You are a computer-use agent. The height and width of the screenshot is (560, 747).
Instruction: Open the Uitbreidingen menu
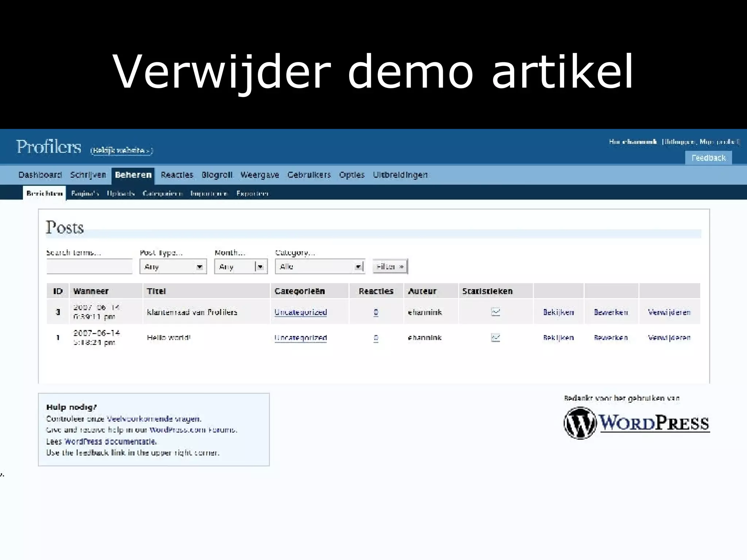click(400, 175)
